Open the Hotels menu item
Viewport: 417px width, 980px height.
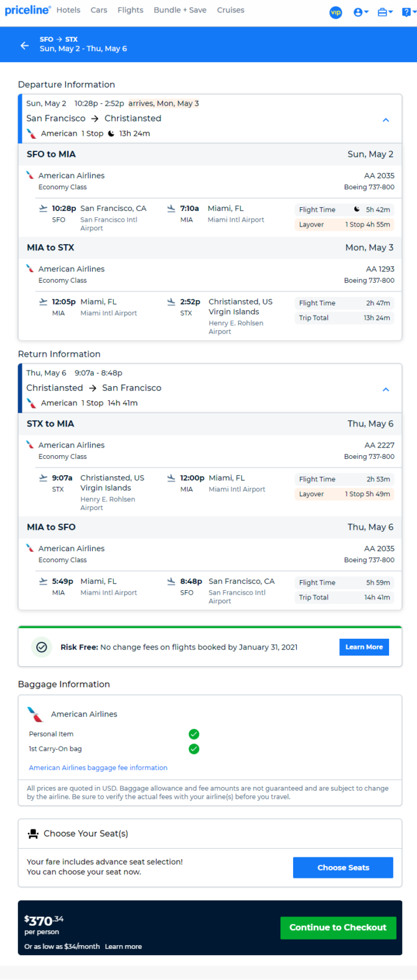coord(68,10)
